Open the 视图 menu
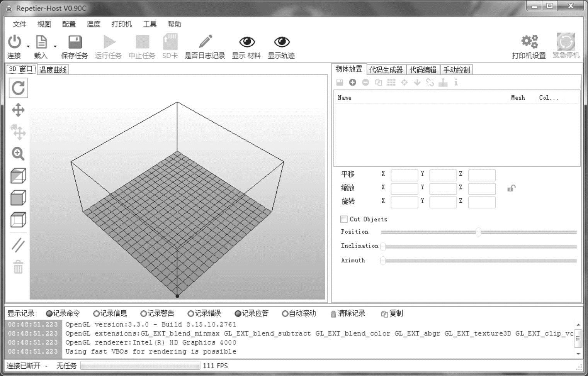The width and height of the screenshot is (588, 376). click(x=44, y=24)
